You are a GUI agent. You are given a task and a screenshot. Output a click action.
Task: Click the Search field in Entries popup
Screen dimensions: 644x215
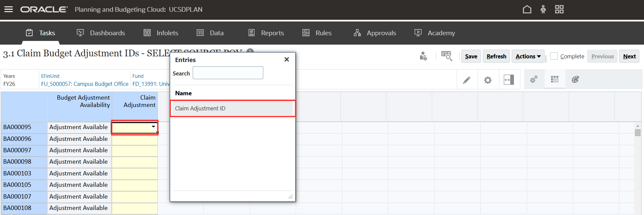pos(228,73)
